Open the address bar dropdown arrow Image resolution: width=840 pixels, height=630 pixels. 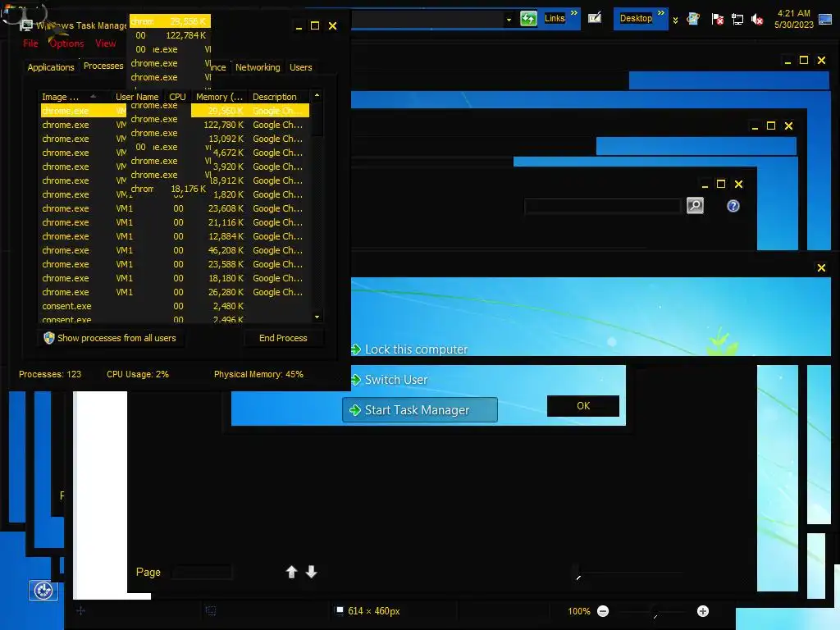(x=509, y=20)
